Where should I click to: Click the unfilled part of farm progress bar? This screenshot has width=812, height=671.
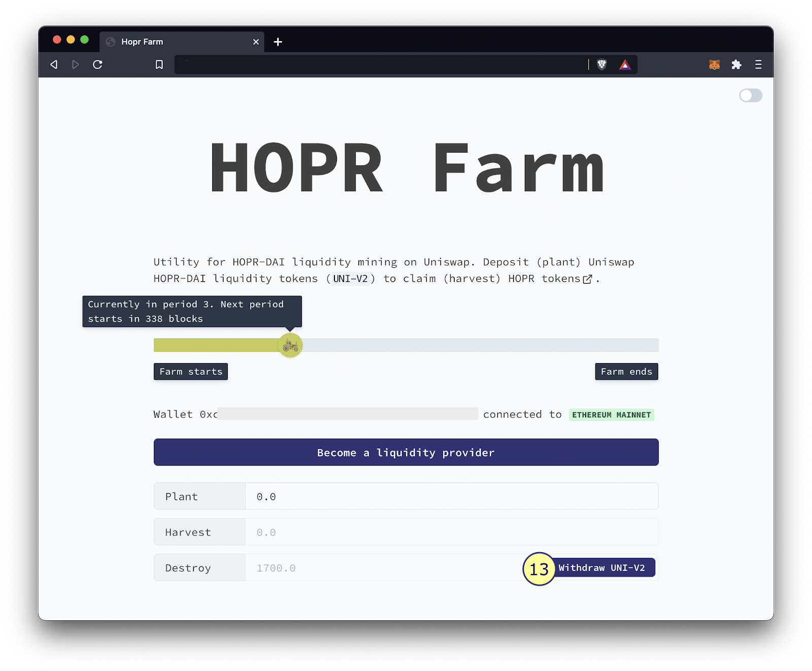coord(480,345)
